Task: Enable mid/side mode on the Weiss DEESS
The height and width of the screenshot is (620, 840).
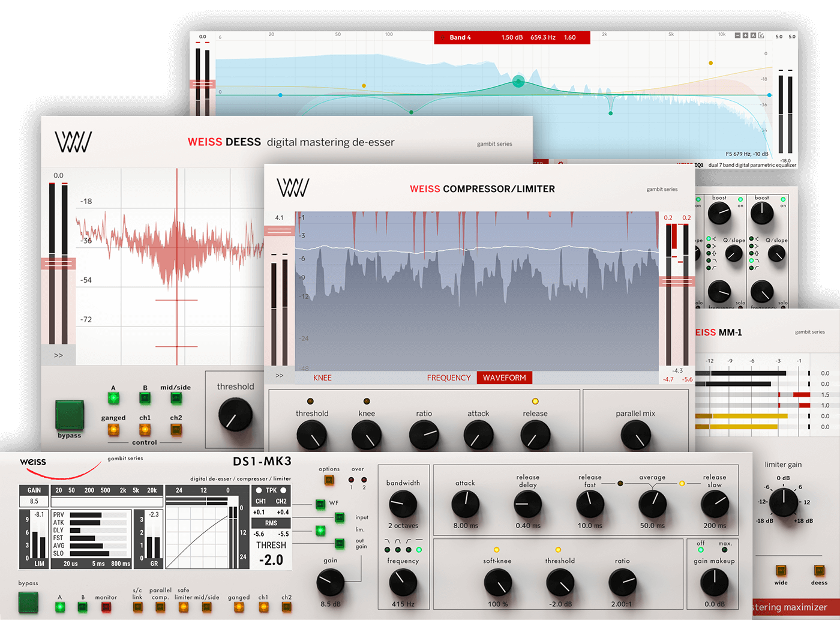Action: pos(176,398)
